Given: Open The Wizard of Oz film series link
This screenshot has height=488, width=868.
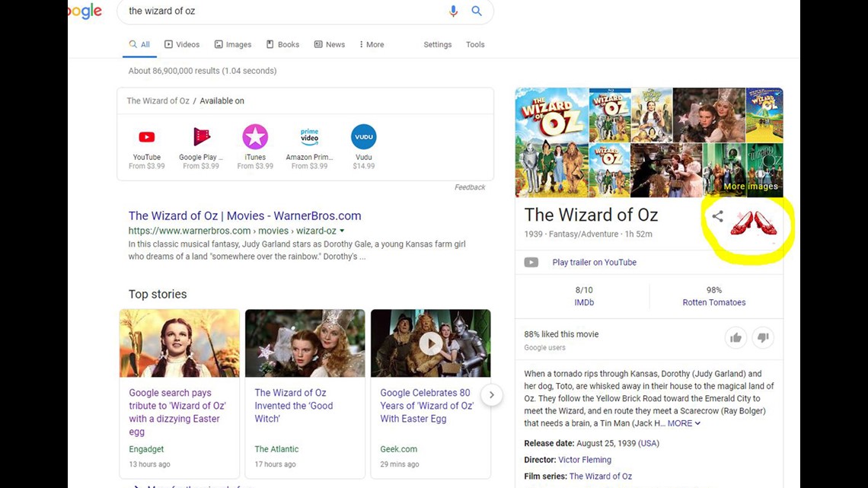Looking at the screenshot, I should click(600, 477).
